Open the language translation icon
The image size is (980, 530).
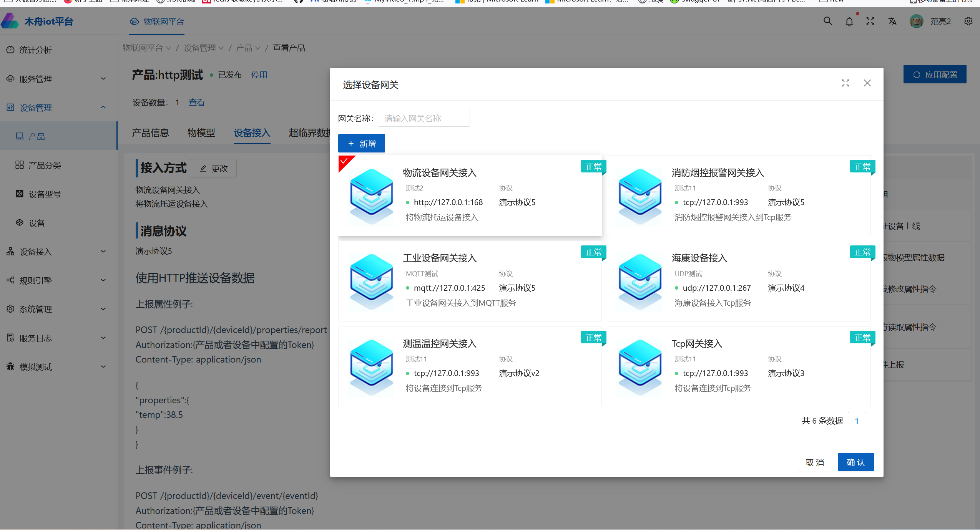pos(892,22)
